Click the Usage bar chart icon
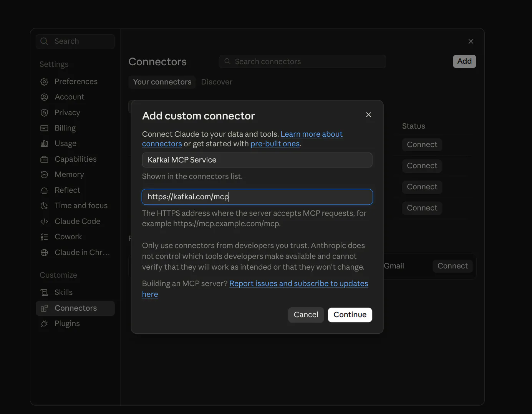 (44, 143)
